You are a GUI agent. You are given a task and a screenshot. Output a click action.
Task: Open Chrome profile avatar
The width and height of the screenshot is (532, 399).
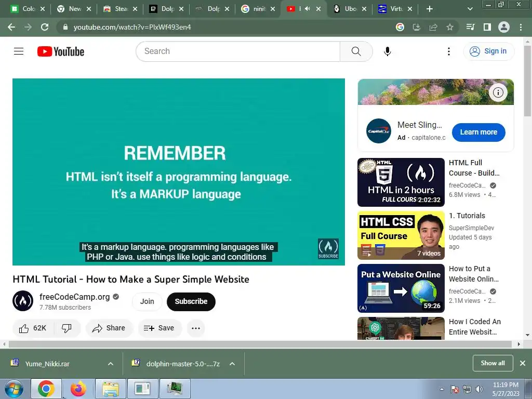[x=503, y=27]
